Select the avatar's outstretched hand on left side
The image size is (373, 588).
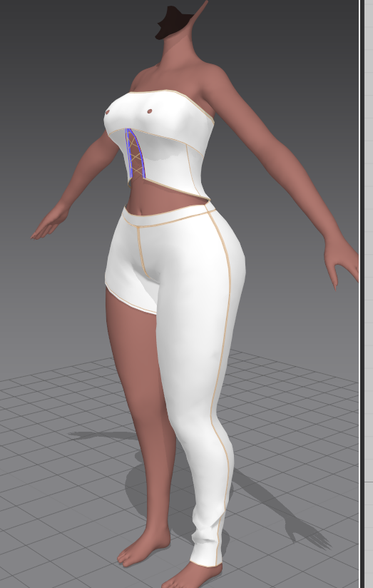point(48,223)
